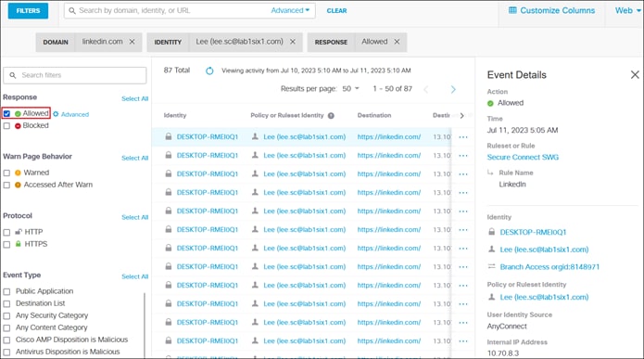644x359 pixels.
Task: Open the second row's more options ellipsis
Action: pos(463,156)
